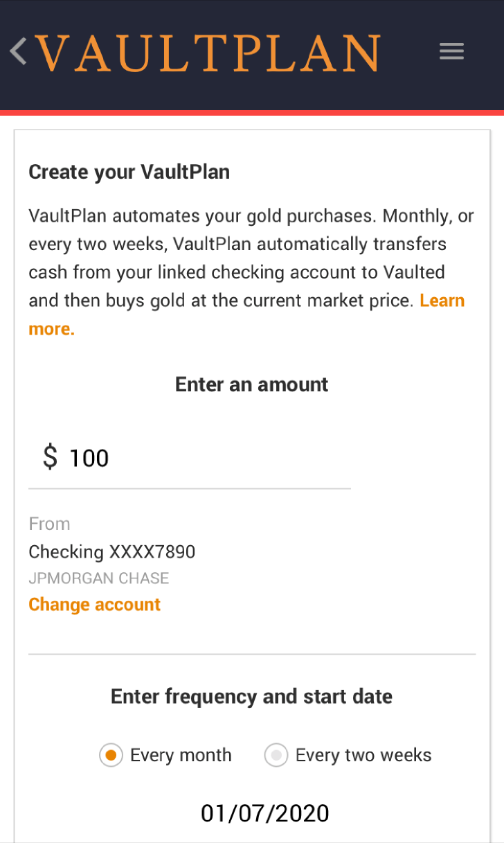Choose the Every two weeks radio circle
504x843 pixels.
coord(276,755)
